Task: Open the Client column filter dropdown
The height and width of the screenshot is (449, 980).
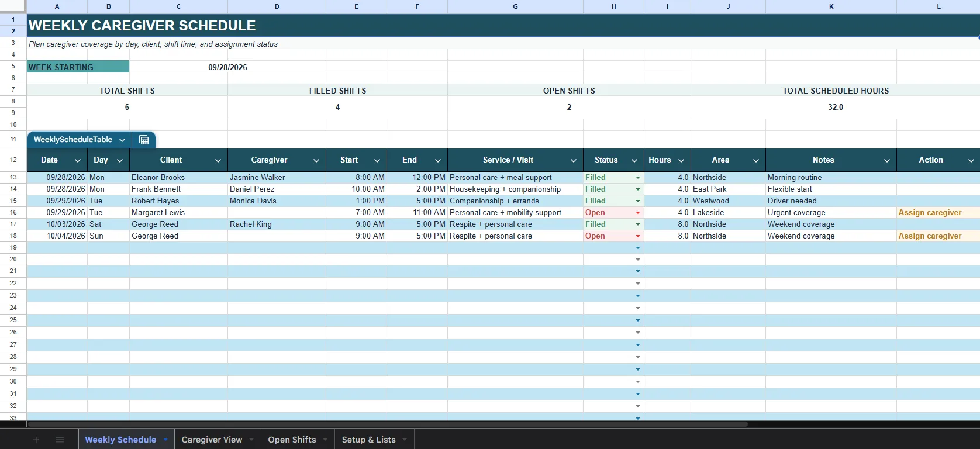Action: click(218, 160)
